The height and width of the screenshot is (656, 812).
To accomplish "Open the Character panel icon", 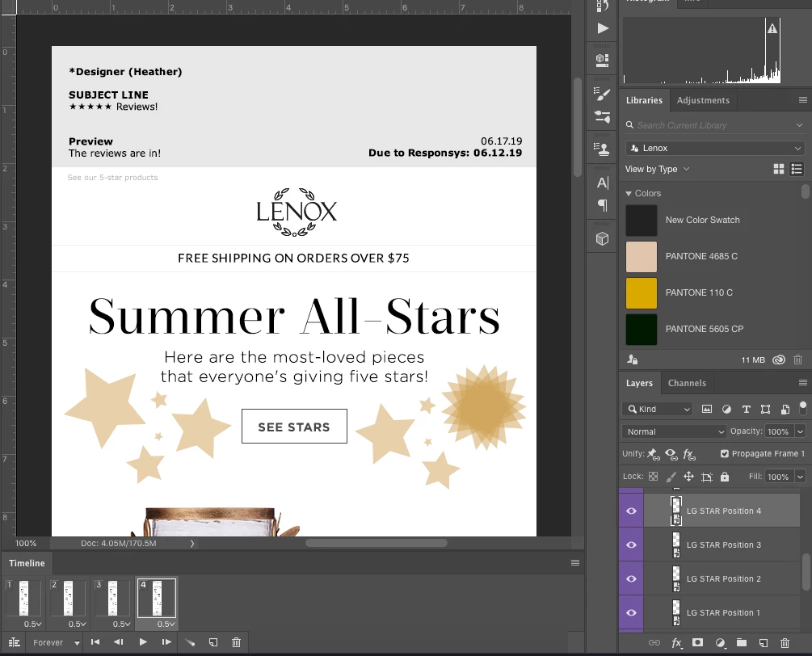I will click(602, 183).
